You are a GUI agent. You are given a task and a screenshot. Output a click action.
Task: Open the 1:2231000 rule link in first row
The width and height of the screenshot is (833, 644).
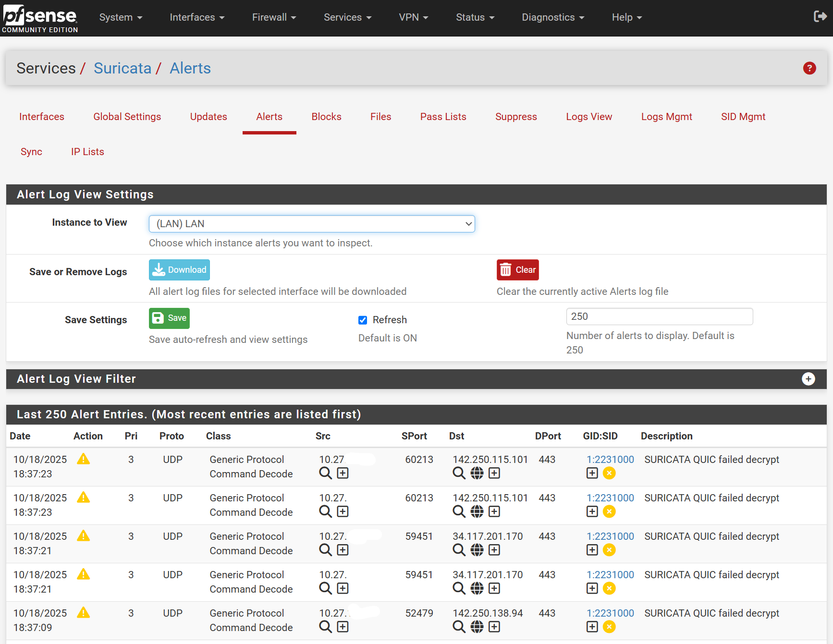click(610, 460)
